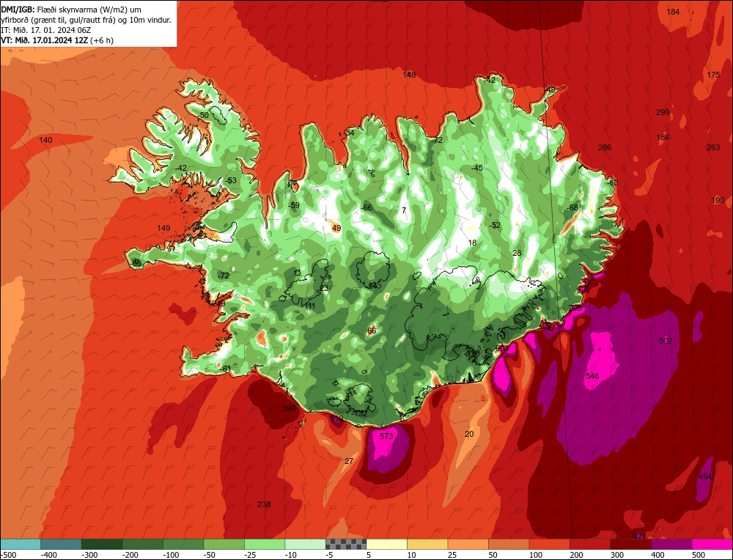Select the 502 value southeast of Iceland

coord(666,341)
